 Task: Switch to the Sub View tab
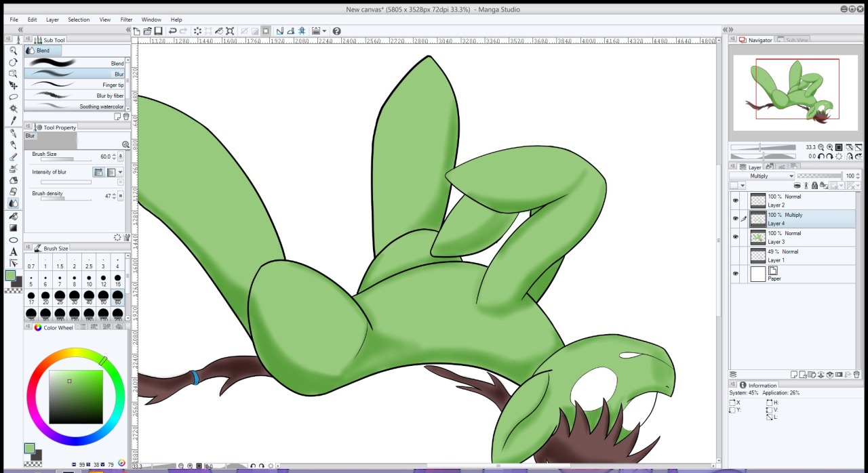tap(793, 40)
